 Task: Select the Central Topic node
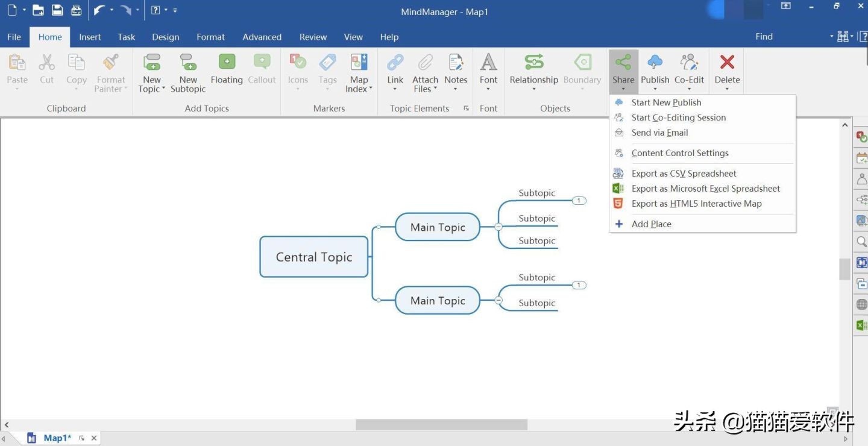coord(313,257)
